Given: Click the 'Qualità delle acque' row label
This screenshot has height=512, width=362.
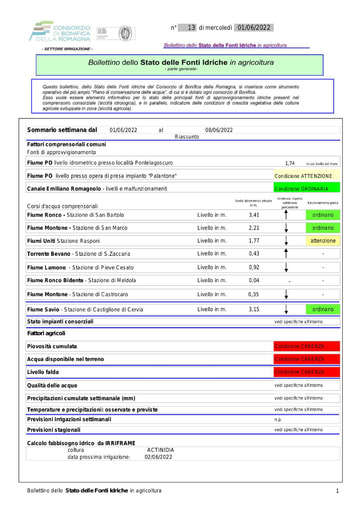Looking at the screenshot, I should (x=52, y=385).
